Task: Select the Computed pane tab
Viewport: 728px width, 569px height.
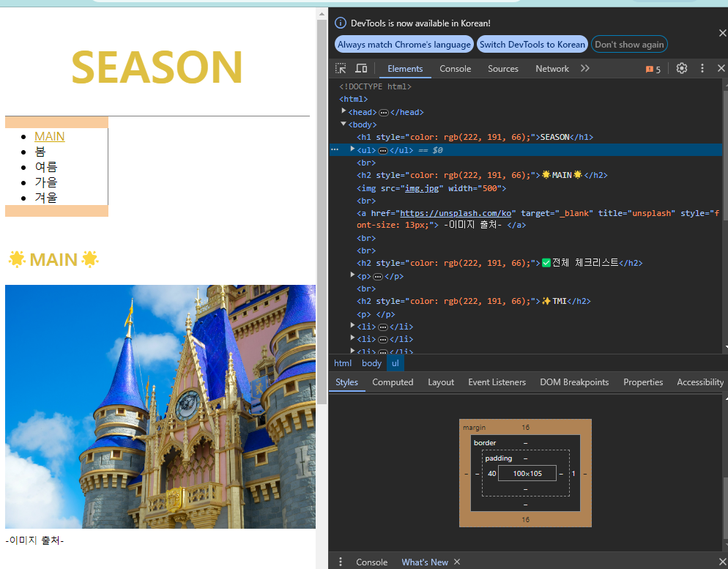Action: (393, 382)
